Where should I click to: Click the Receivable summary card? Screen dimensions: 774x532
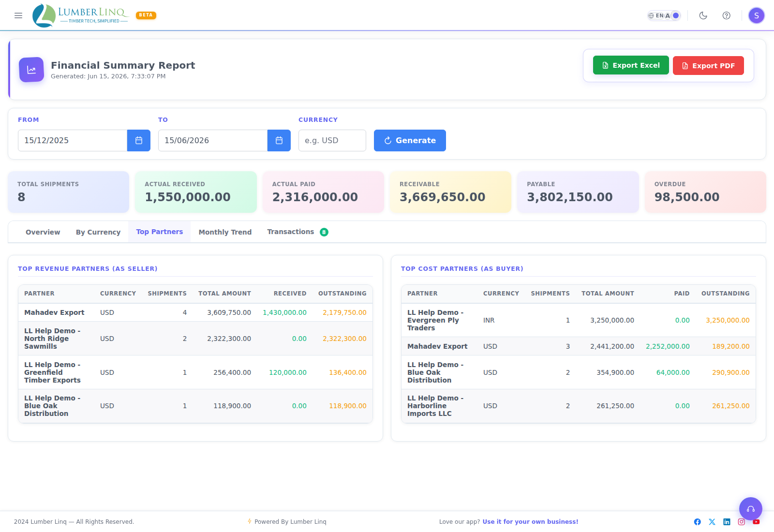pos(451,192)
